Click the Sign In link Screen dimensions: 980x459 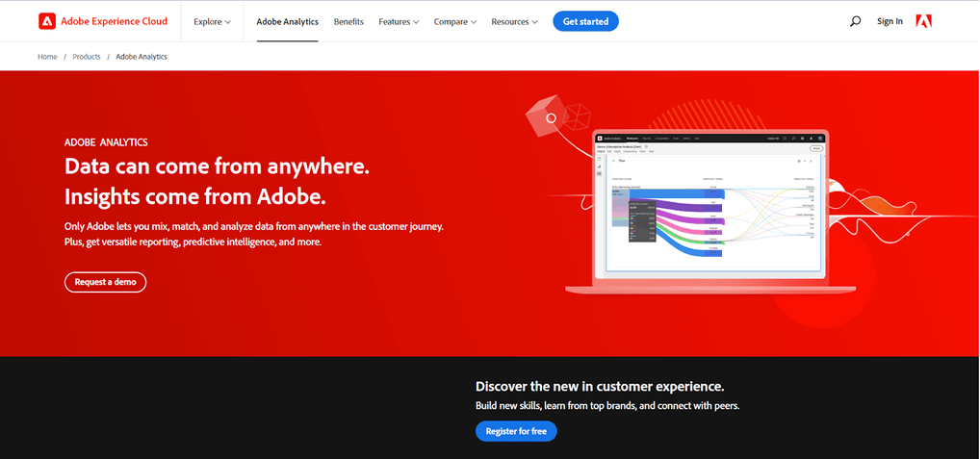pos(890,21)
